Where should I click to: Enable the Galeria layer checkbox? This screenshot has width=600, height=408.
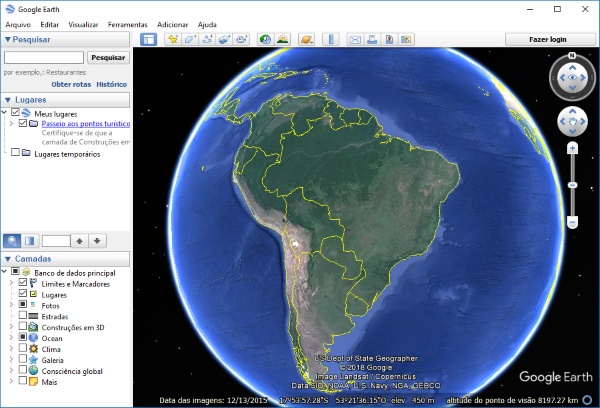coord(23,359)
